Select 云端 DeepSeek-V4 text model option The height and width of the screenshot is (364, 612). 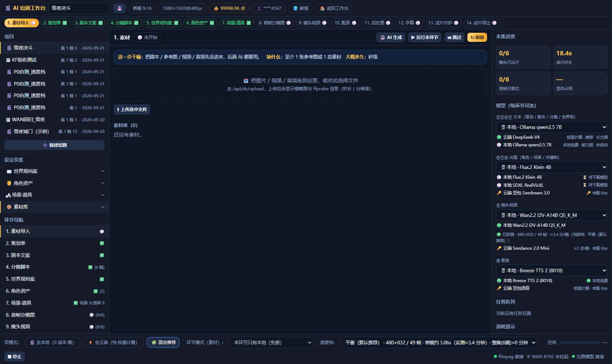click(x=552, y=137)
